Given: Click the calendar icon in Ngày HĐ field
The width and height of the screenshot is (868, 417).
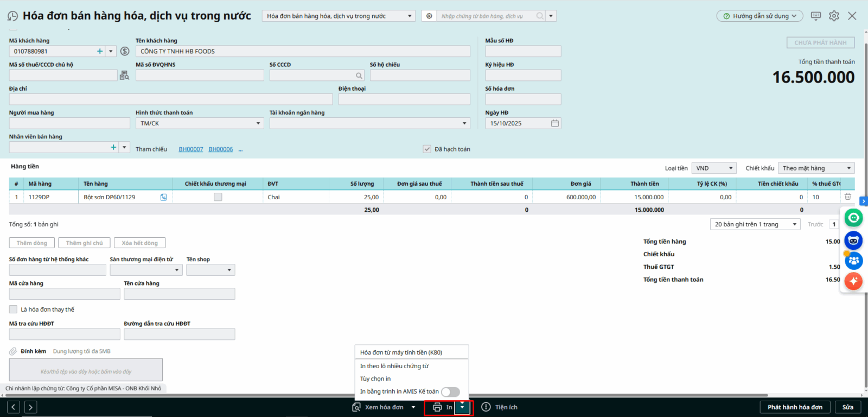Looking at the screenshot, I should coord(554,123).
